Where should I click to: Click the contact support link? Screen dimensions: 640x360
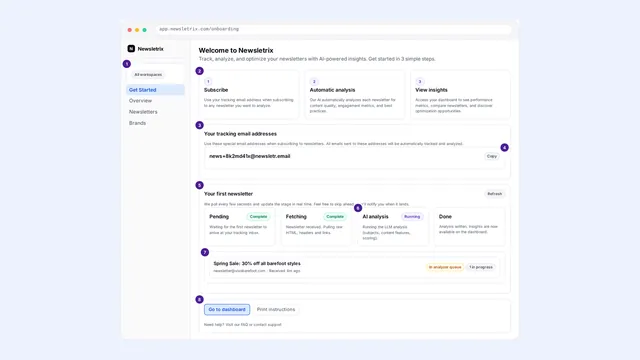point(267,325)
